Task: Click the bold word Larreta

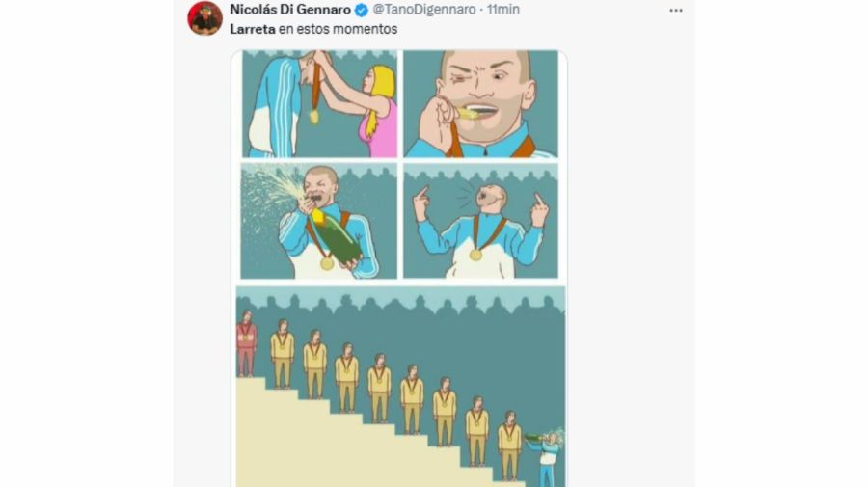Action: pos(250,30)
